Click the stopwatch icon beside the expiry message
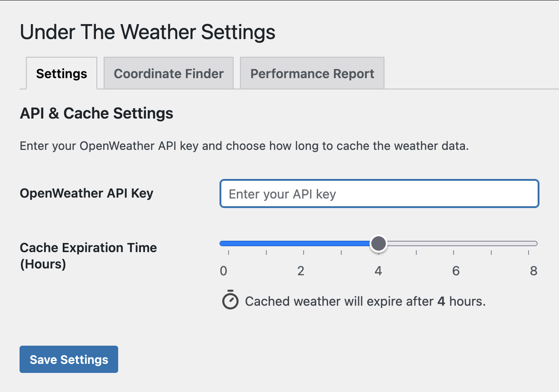The width and height of the screenshot is (559, 392). click(x=230, y=300)
